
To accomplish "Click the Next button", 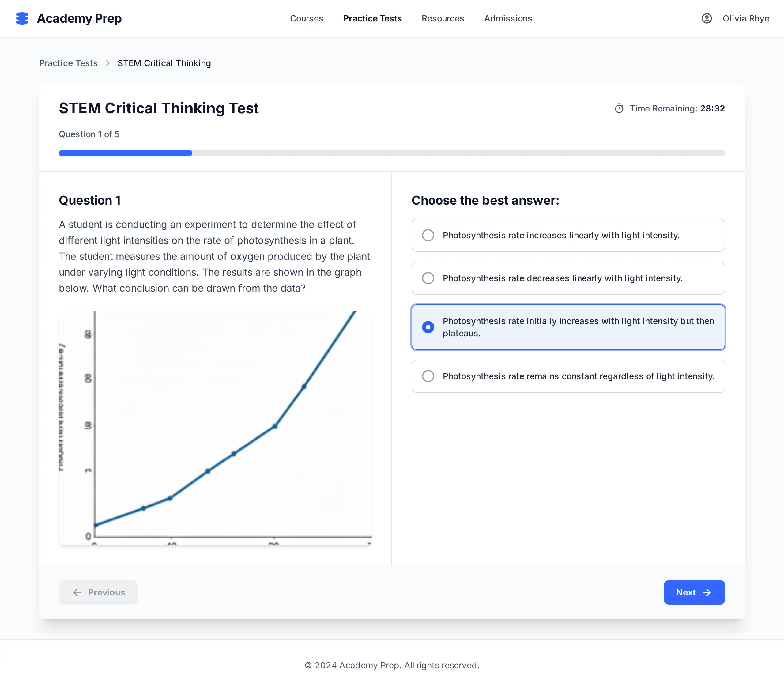I will (694, 592).
